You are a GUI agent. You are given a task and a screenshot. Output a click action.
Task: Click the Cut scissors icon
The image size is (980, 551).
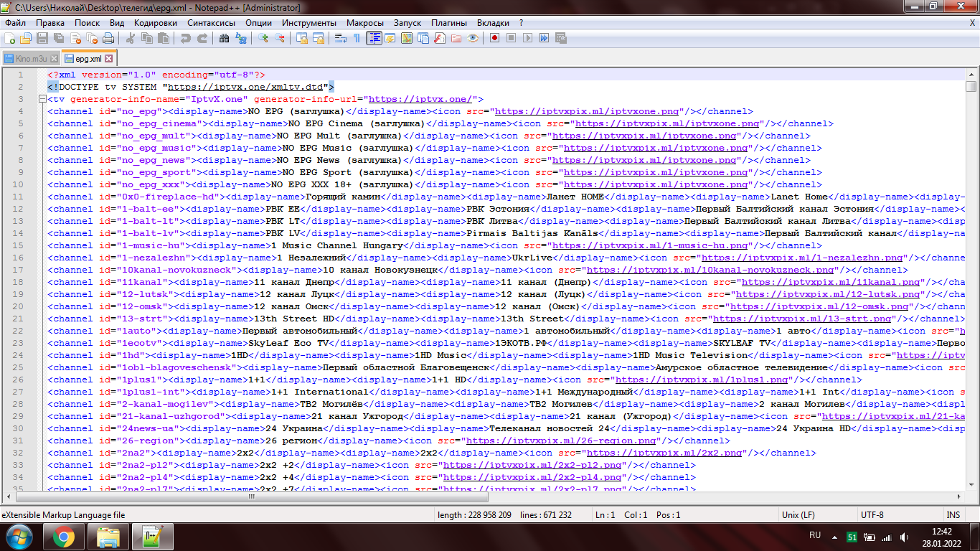tap(131, 38)
